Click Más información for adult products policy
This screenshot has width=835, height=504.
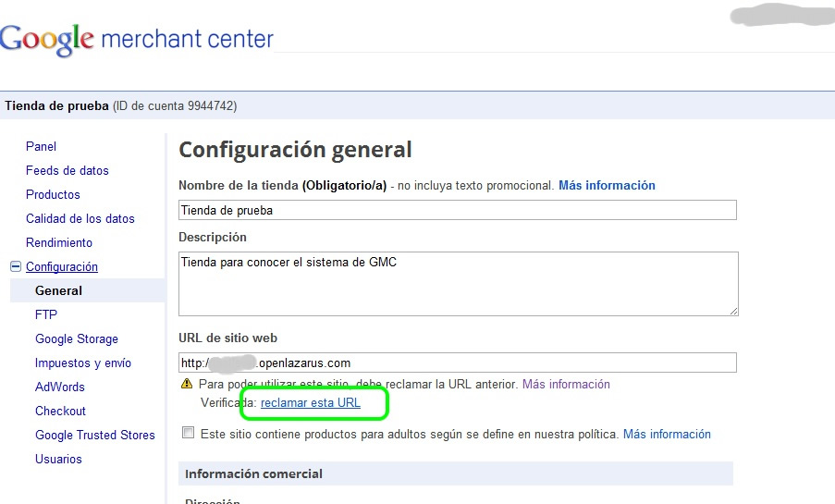[667, 435]
